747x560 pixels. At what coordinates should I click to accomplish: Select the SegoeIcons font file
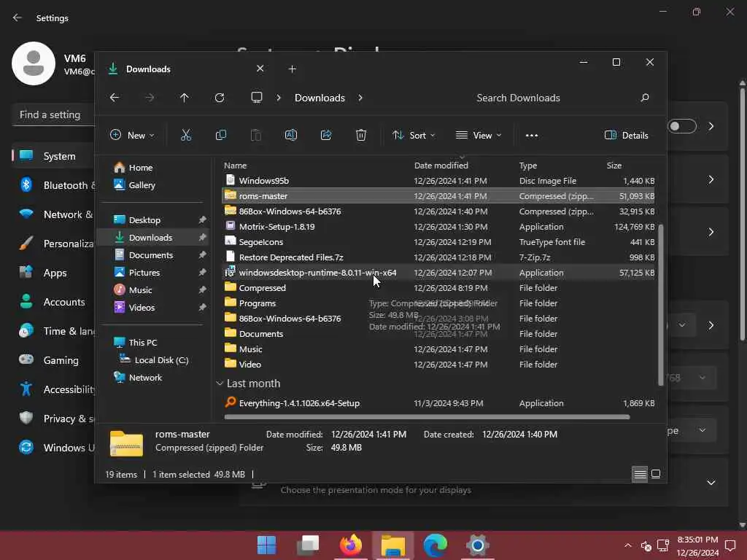point(438,242)
